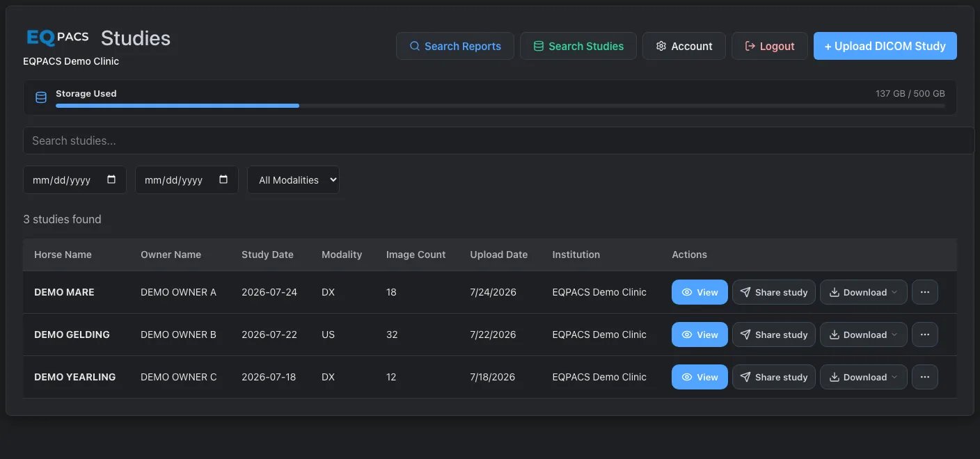980x459 pixels.
Task: Click the 3 studies found text
Action: pyautogui.click(x=62, y=219)
